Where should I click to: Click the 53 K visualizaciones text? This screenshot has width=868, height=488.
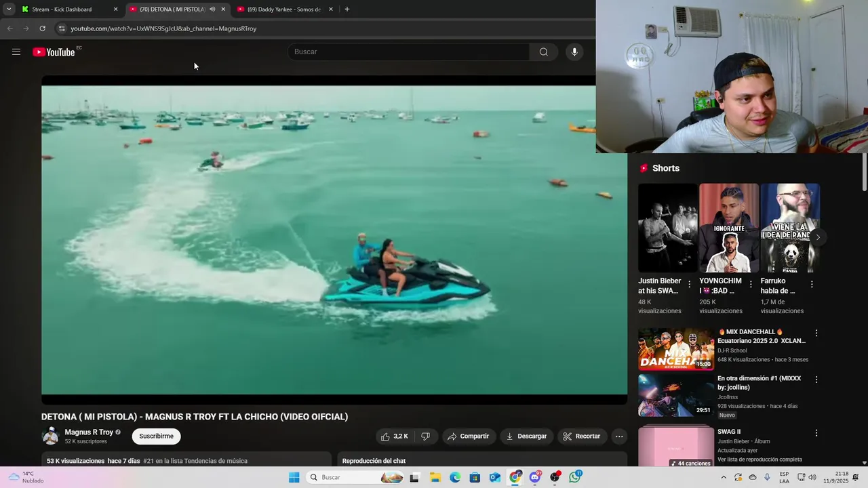coord(75,461)
